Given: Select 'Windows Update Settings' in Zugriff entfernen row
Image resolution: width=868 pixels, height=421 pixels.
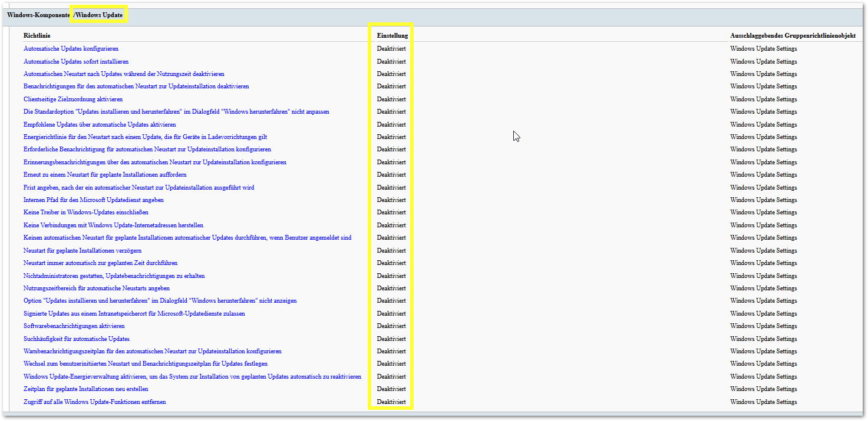Looking at the screenshot, I should [x=764, y=402].
